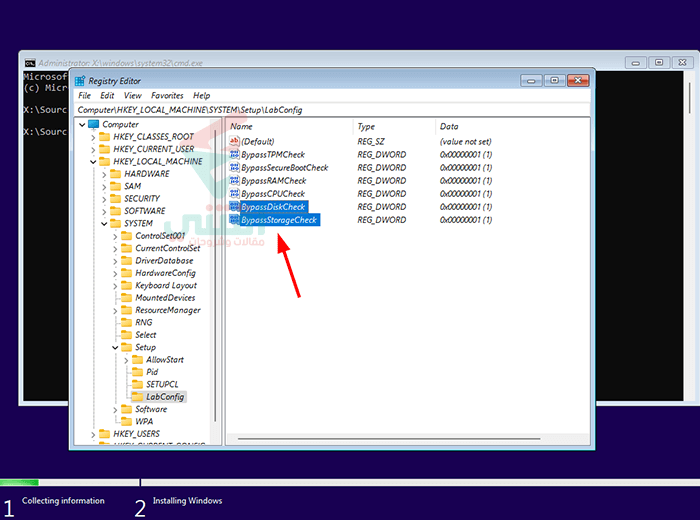The height and width of the screenshot is (520, 700).
Task: Collapse the HKEY_LOCAL_MACHINE chevron
Action: (93, 162)
